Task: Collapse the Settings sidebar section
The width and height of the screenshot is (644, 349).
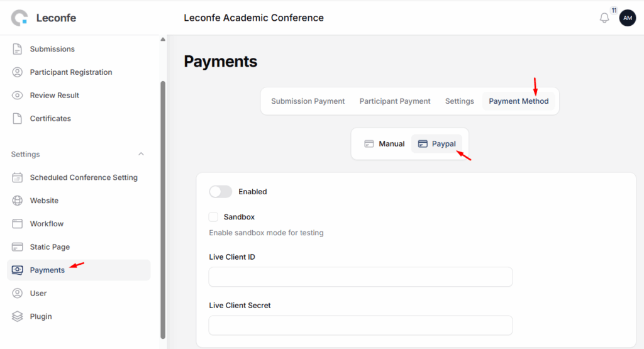Action: click(x=141, y=154)
